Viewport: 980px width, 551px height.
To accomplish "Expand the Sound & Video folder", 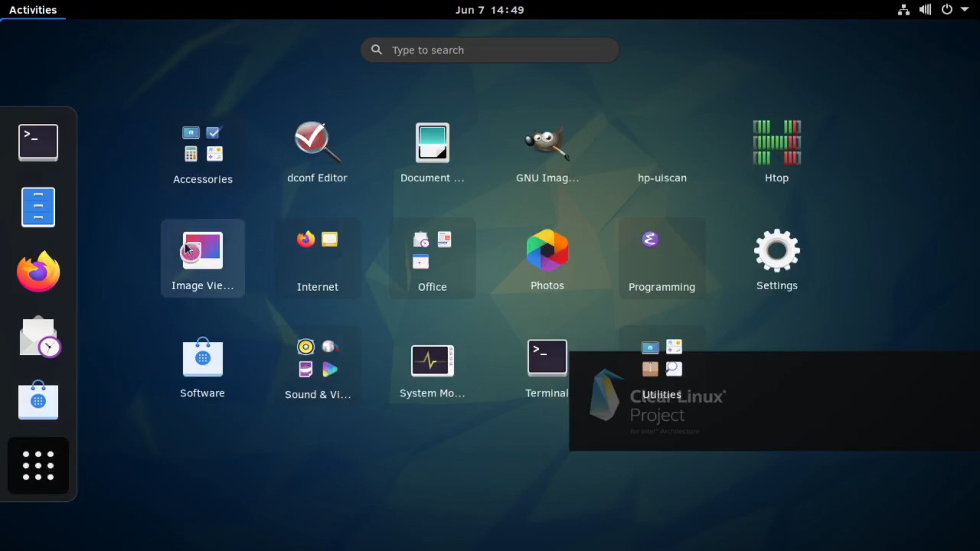I will coord(317,367).
